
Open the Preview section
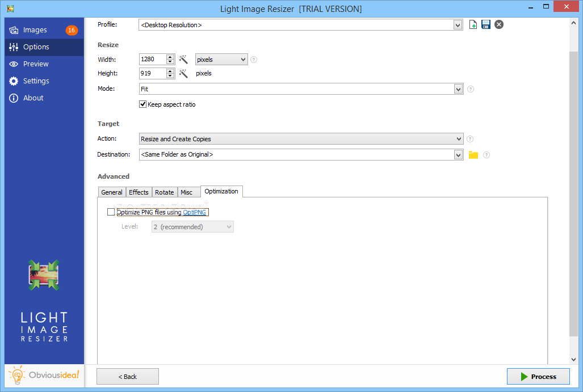point(44,64)
